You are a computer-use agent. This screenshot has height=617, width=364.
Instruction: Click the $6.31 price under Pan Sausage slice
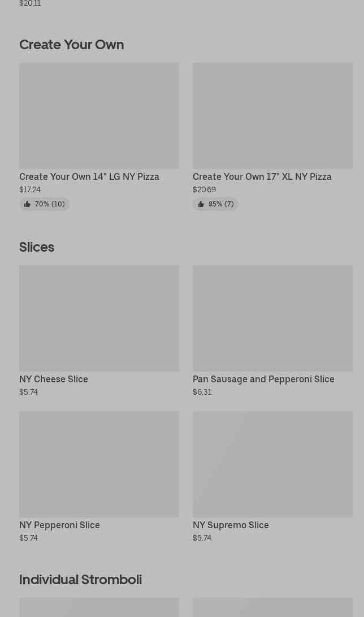point(202,392)
